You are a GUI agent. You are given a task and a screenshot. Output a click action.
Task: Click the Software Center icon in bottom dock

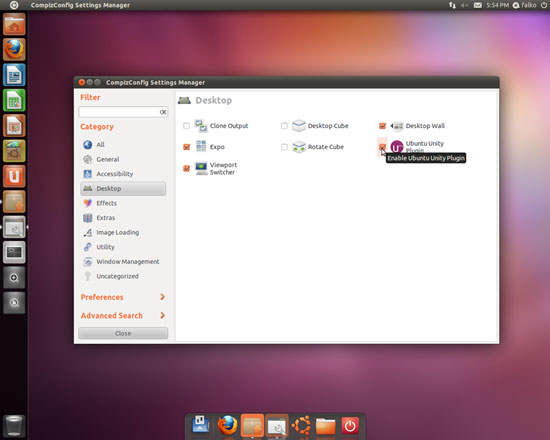pyautogui.click(x=252, y=426)
